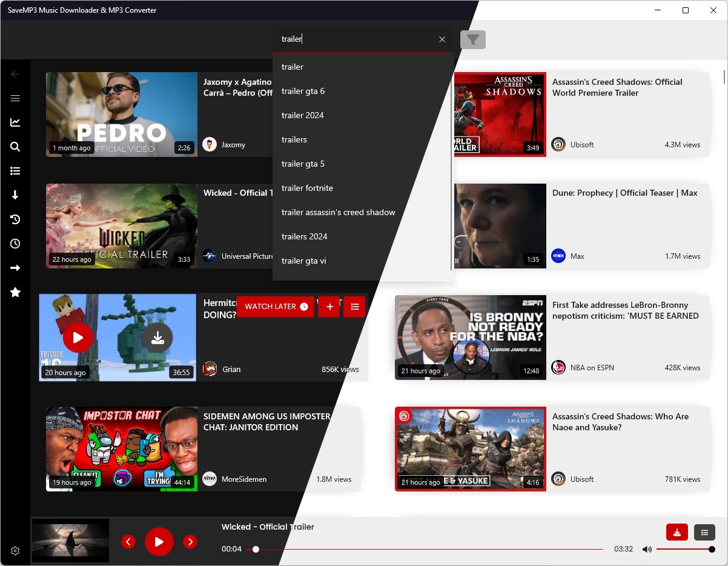728x566 pixels.
Task: Select the 'trailer assassin's creed shadow' suggestion
Action: tap(338, 212)
